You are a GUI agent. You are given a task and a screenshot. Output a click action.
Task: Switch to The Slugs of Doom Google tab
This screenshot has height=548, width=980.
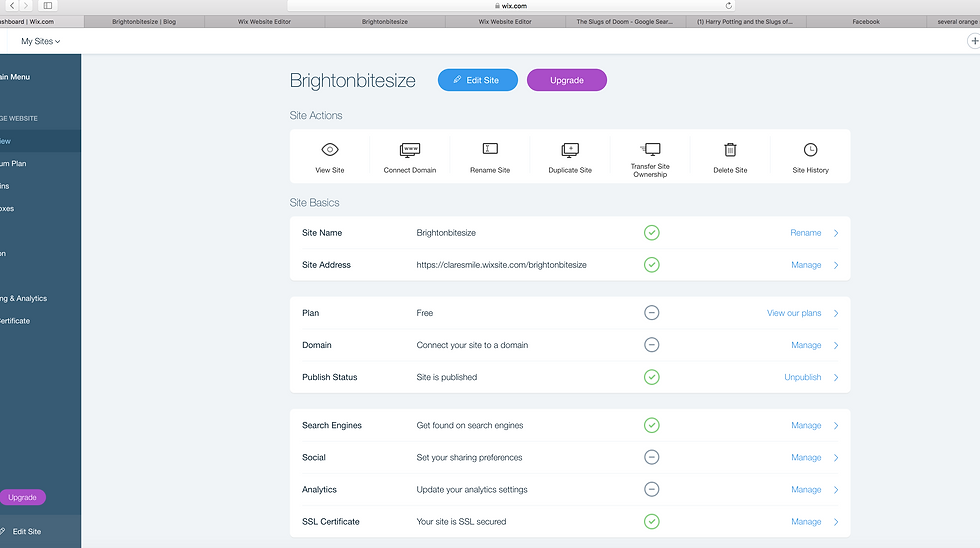(x=625, y=21)
